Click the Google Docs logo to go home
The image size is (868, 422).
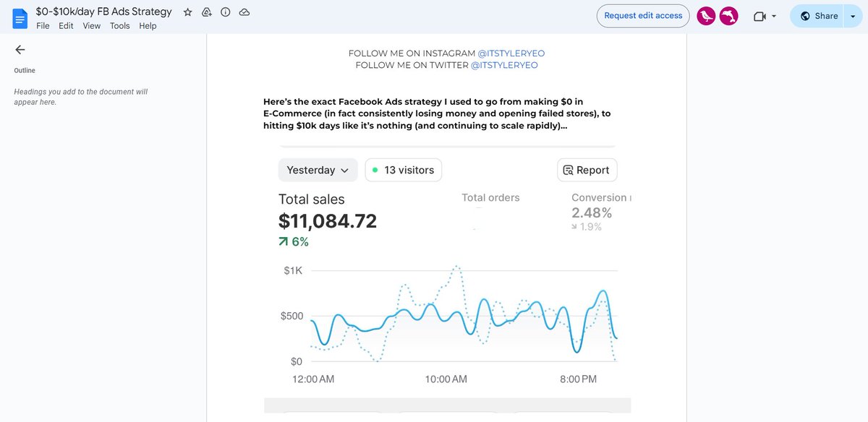pyautogui.click(x=20, y=17)
